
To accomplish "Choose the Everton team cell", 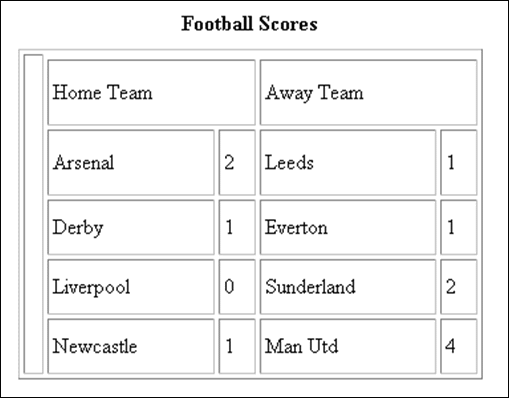I will point(348,227).
